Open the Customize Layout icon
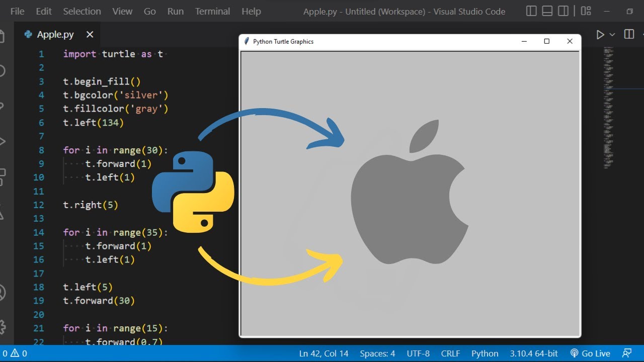 pyautogui.click(x=586, y=11)
